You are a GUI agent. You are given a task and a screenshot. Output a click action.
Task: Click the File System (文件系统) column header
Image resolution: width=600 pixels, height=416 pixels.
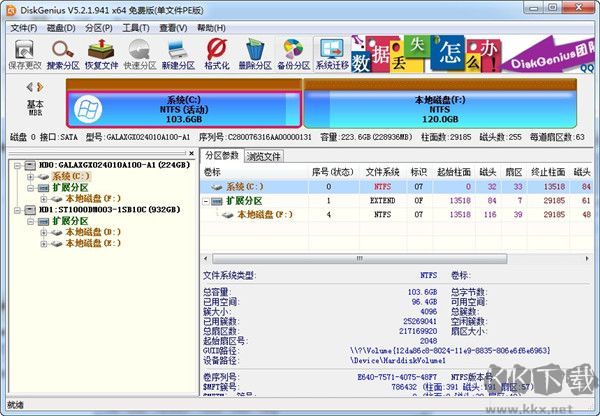382,172
